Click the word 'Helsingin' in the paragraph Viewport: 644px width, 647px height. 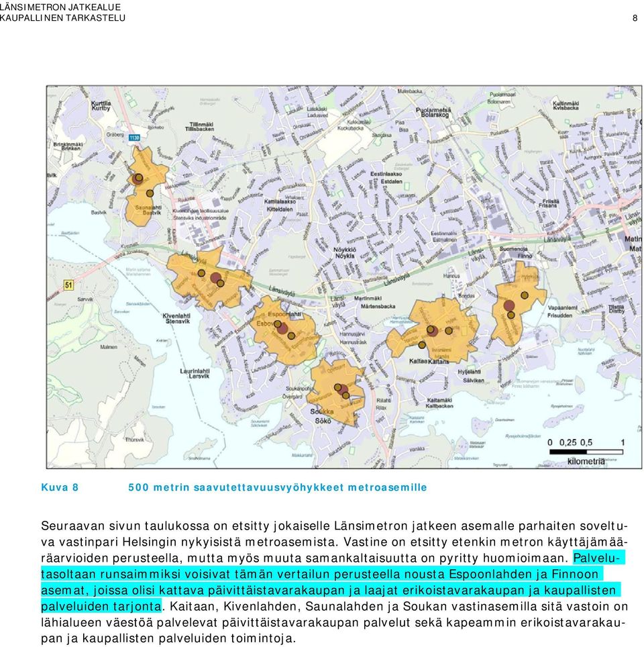point(149,542)
